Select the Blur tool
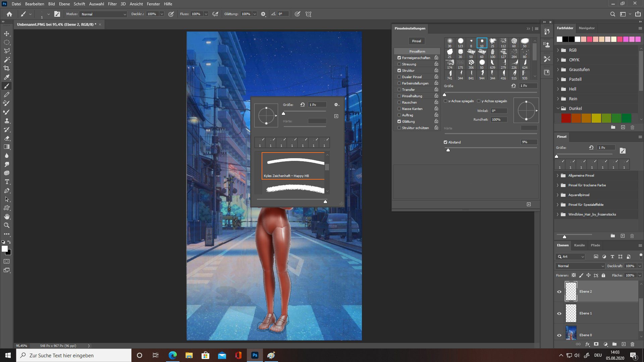This screenshot has width=644, height=362. click(7, 156)
